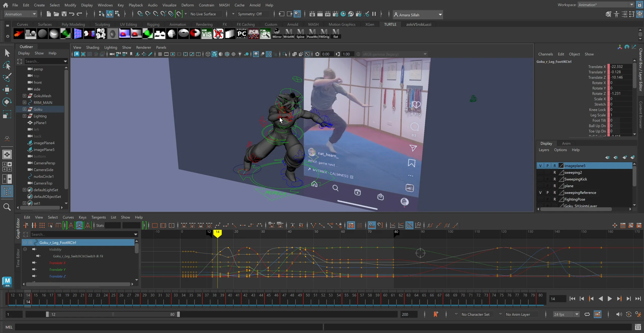Viewport: 644px width, 333px height.
Task: Toggle R reference box of sweeping2 layer
Action: pos(555,172)
